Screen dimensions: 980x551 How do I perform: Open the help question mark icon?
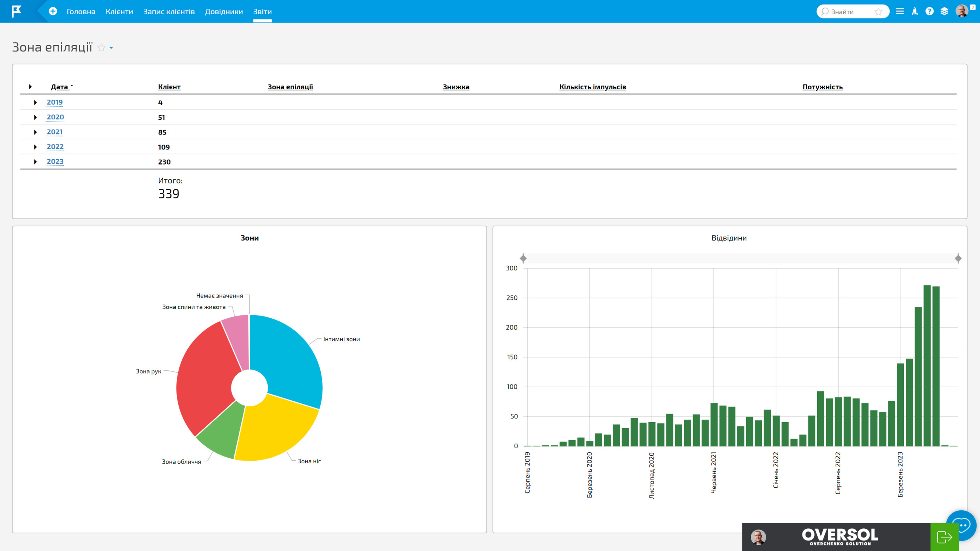point(929,11)
